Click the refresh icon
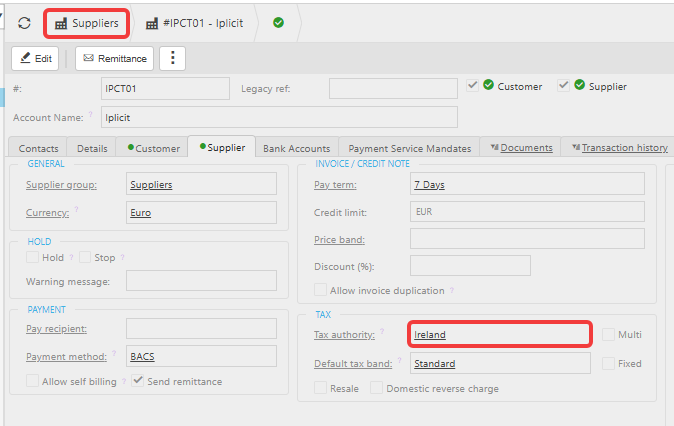 [24, 23]
